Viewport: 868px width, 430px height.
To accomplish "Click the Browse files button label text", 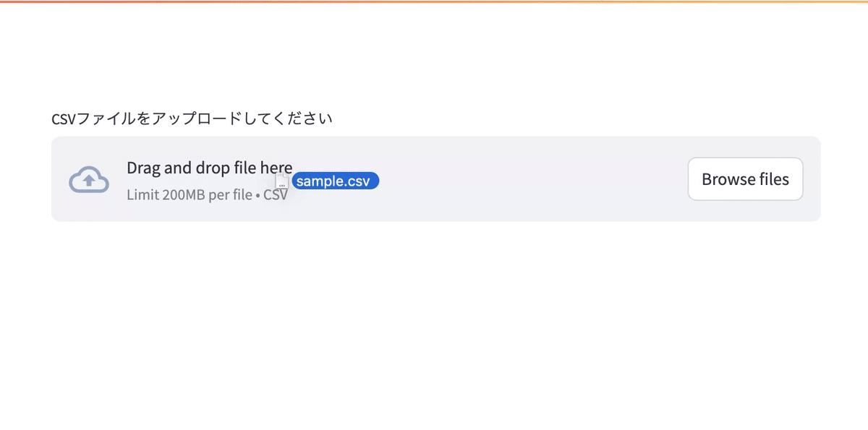I will coord(745,179).
